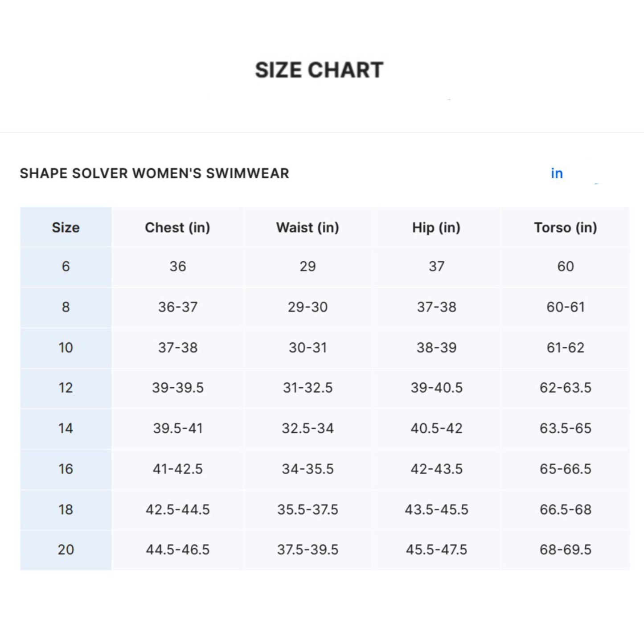Click the Waist (in) column header
The width and height of the screenshot is (644, 644).
[x=308, y=227]
